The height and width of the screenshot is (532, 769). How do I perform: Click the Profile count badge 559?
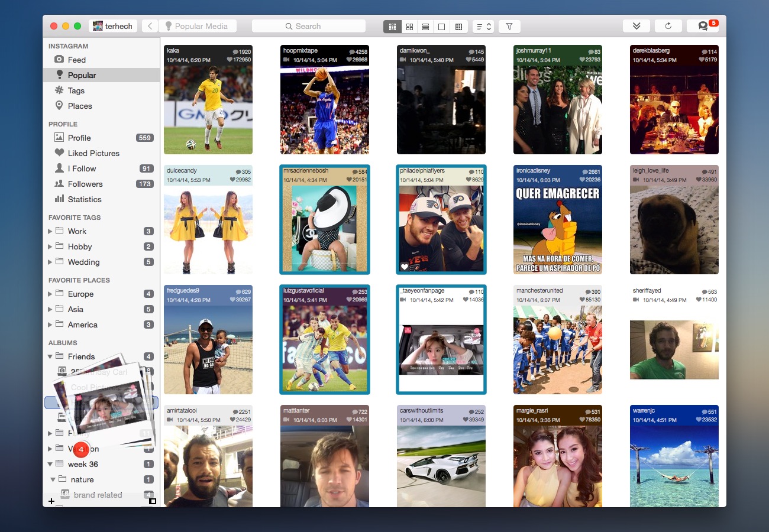[145, 138]
